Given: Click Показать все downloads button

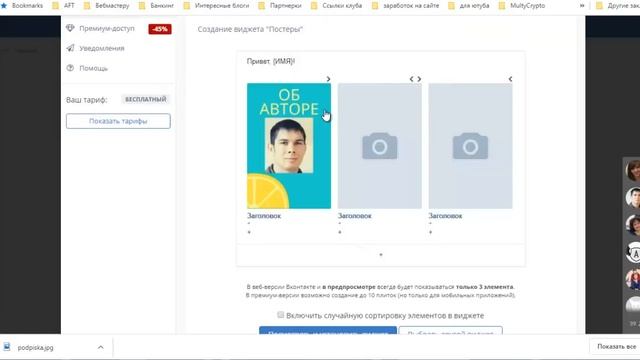Looking at the screenshot, I should pyautogui.click(x=616, y=347).
